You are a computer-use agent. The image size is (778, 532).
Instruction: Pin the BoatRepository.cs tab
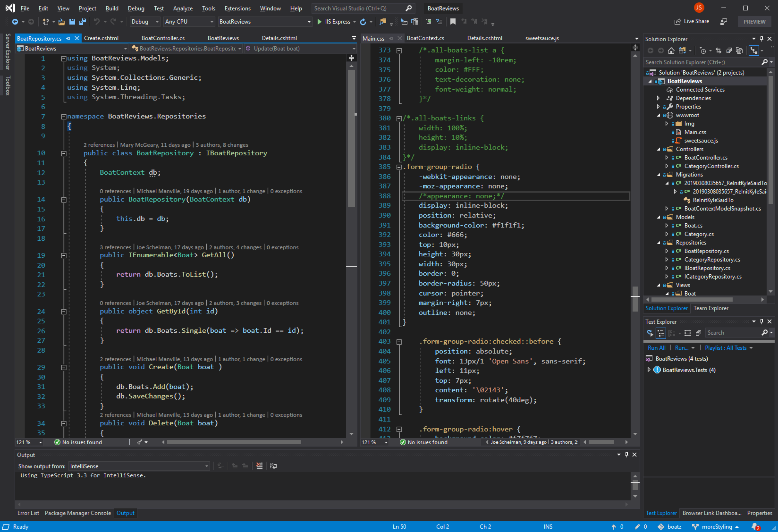68,39
